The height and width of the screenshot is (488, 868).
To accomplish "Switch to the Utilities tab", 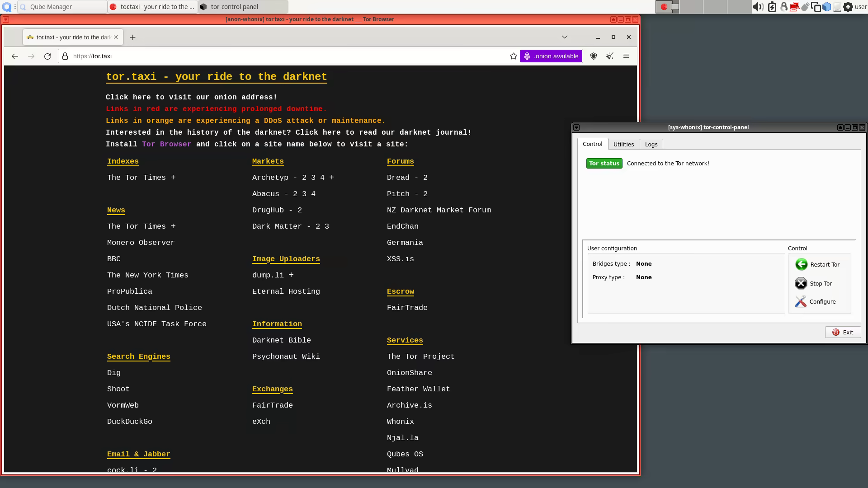I will point(623,144).
